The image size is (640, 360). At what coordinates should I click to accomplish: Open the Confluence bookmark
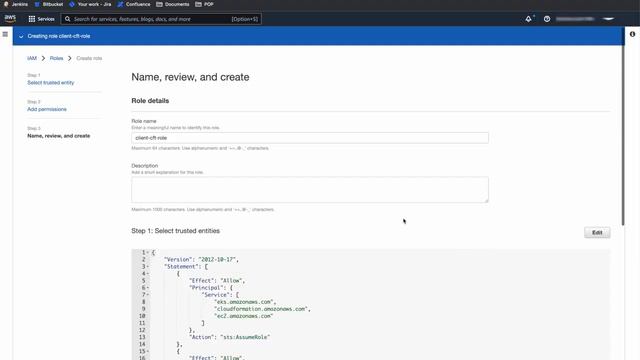[134, 4]
